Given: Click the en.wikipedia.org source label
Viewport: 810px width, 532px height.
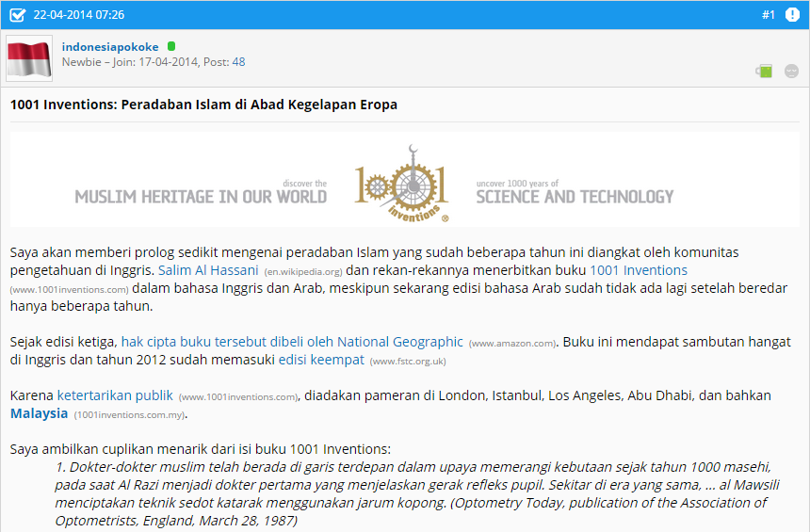Looking at the screenshot, I should 303,272.
